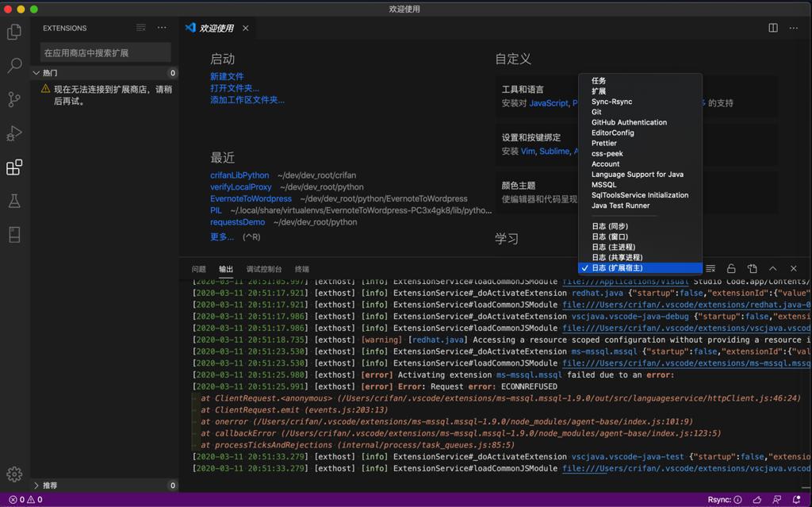Open the Extensions view icon

point(14,167)
